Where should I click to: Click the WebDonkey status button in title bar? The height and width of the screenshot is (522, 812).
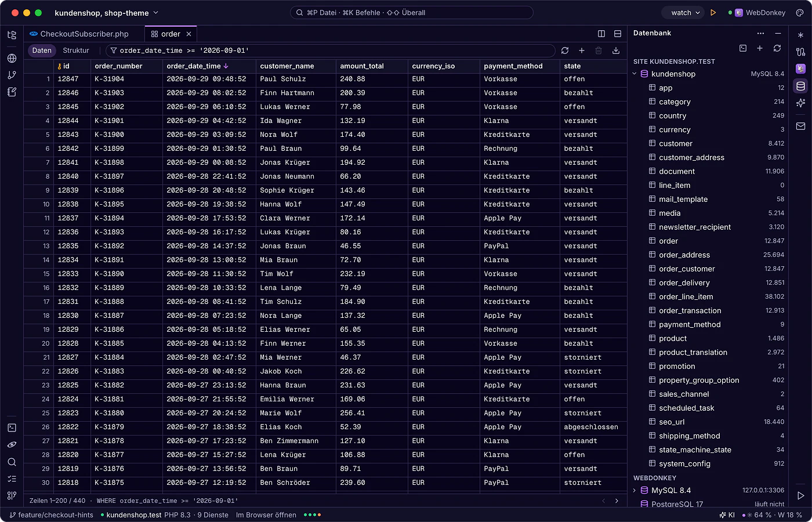(x=757, y=13)
